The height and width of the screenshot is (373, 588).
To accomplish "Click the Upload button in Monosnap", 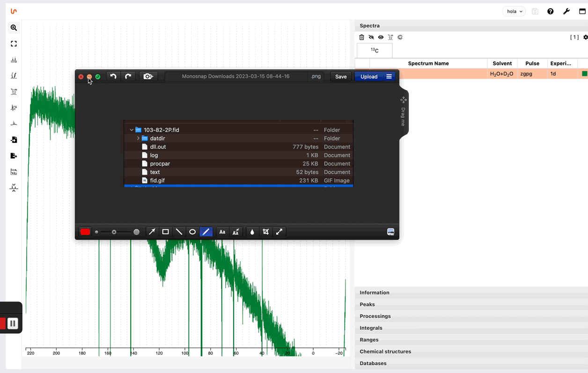I will pos(369,77).
